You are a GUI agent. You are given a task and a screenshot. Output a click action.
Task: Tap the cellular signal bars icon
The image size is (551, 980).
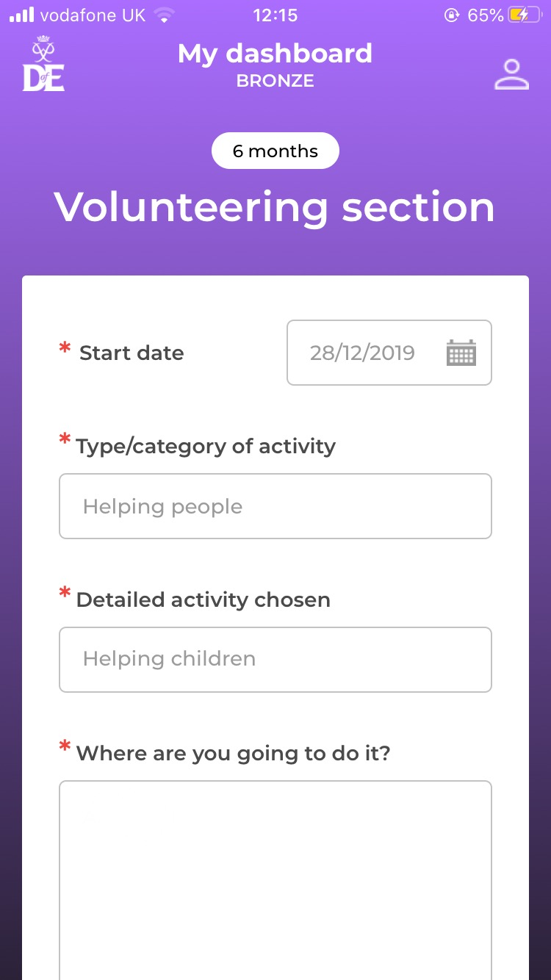pyautogui.click(x=21, y=15)
